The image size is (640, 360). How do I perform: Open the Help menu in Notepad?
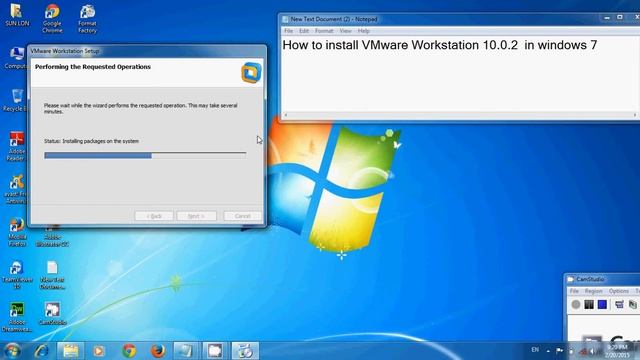click(363, 31)
